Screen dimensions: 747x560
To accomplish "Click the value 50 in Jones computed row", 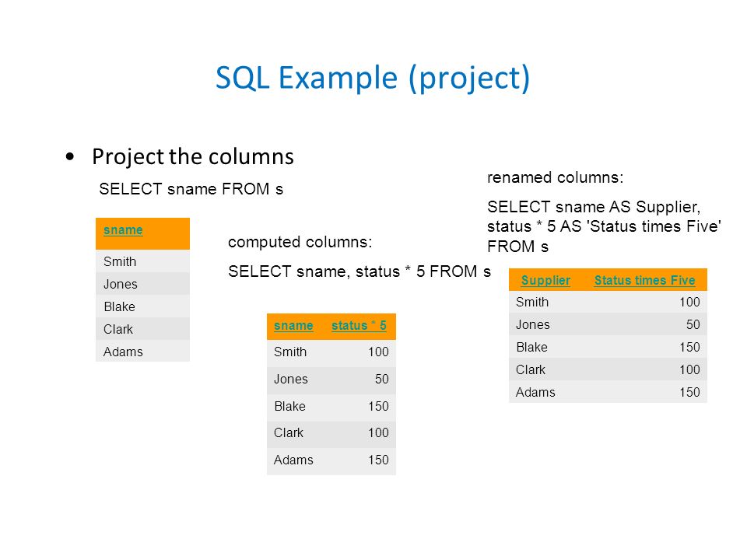I will click(x=381, y=379).
